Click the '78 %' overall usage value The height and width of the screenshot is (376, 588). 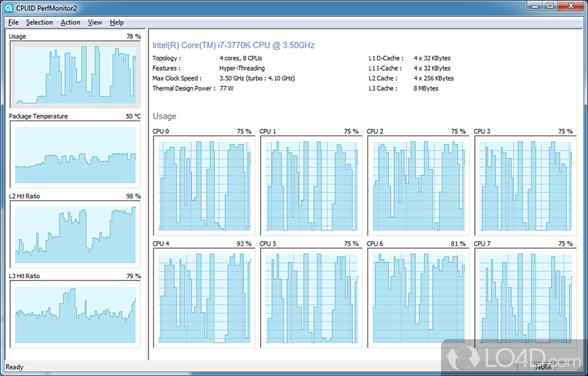(x=134, y=36)
